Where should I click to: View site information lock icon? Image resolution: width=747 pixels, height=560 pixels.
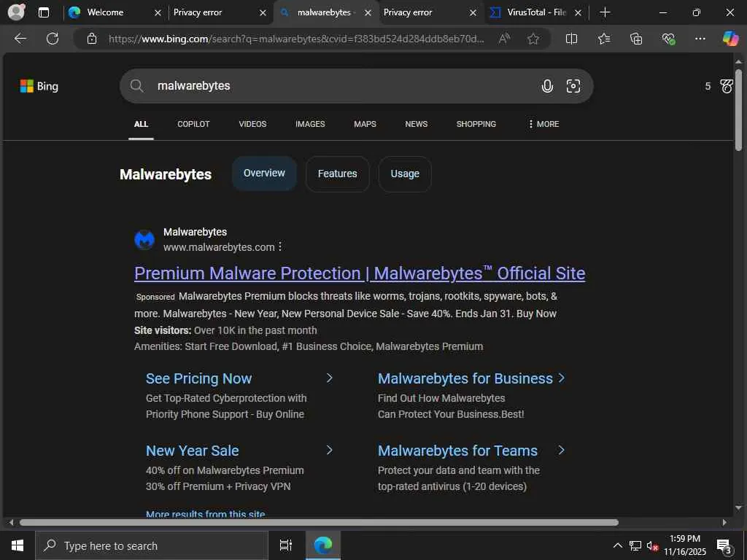(x=92, y=39)
